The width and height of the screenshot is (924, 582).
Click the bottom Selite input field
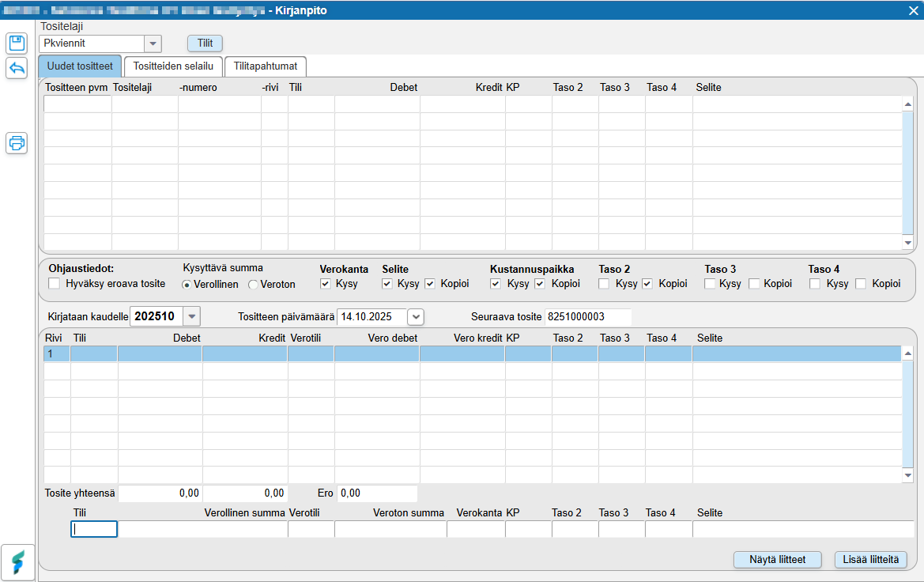[803, 529]
